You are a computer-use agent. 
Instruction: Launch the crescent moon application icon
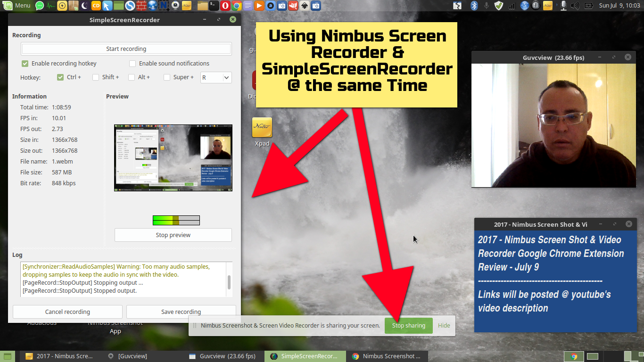pos(85,6)
